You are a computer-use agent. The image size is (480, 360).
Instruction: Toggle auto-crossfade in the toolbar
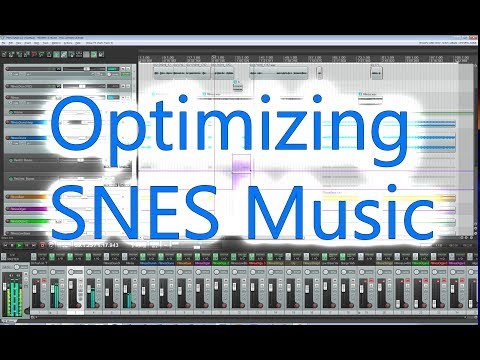pos(56,54)
